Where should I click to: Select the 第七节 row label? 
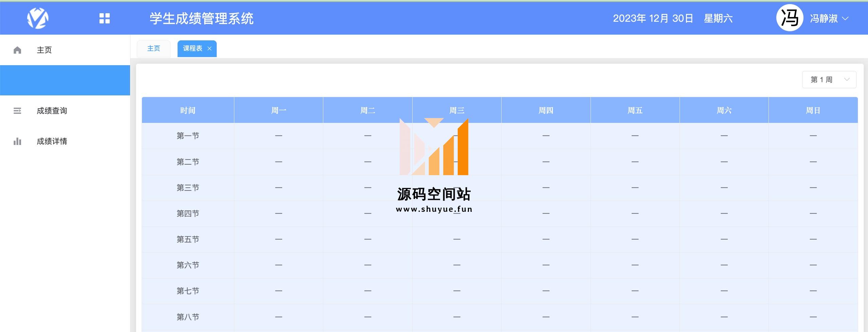point(188,291)
